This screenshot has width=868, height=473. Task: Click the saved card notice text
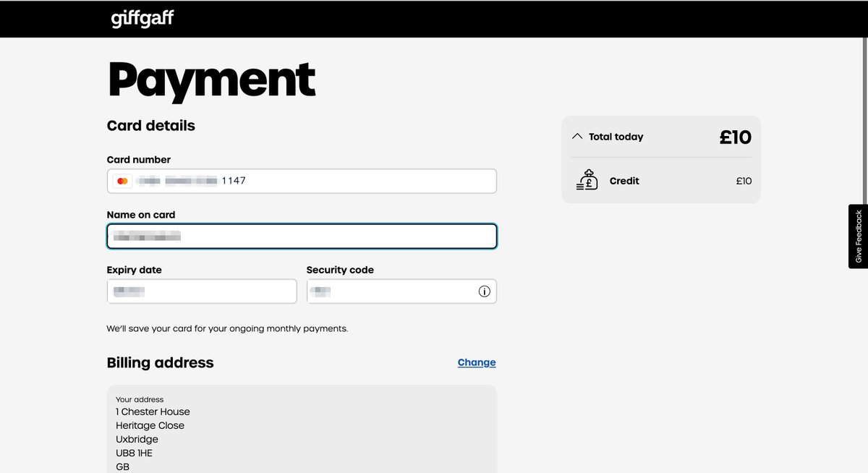[x=227, y=328]
